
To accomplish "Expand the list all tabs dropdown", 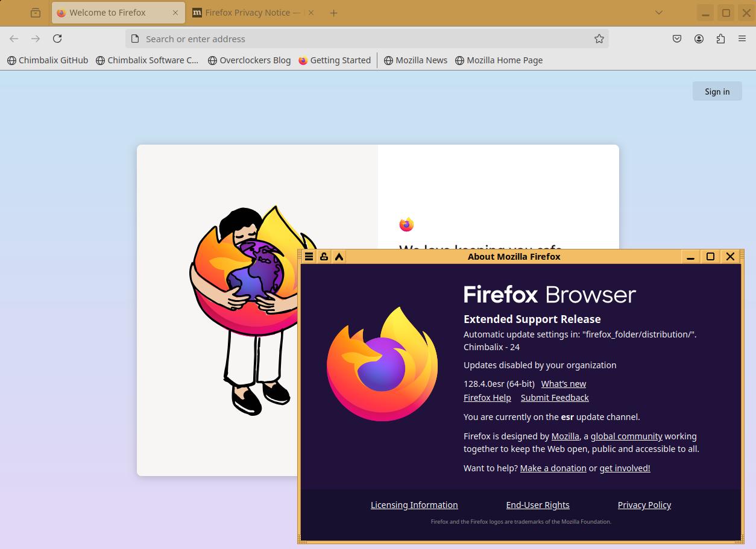I will click(659, 13).
